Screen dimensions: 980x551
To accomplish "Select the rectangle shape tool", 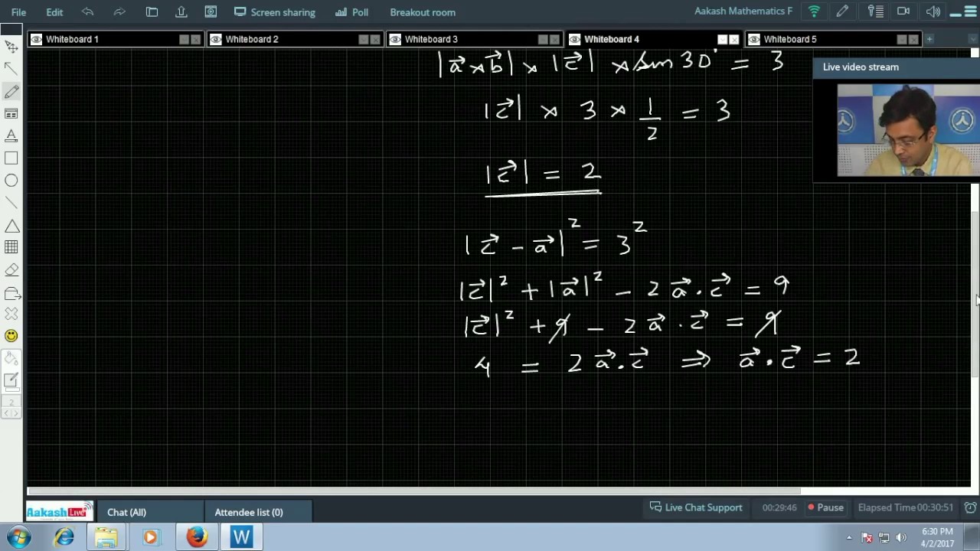I will [x=11, y=158].
